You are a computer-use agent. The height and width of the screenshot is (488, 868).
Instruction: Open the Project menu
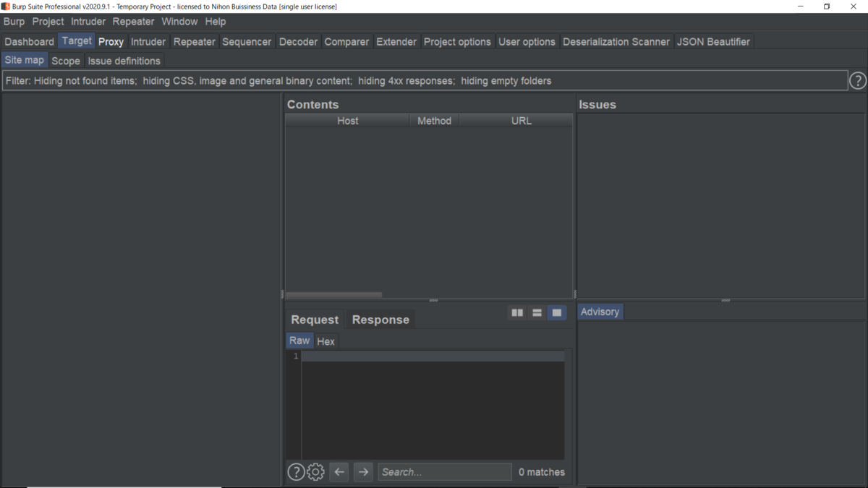tap(48, 22)
